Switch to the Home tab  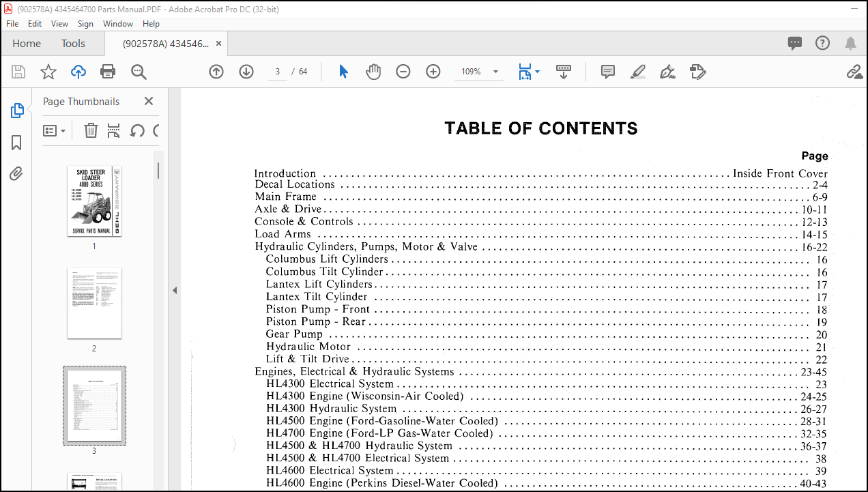tap(27, 43)
